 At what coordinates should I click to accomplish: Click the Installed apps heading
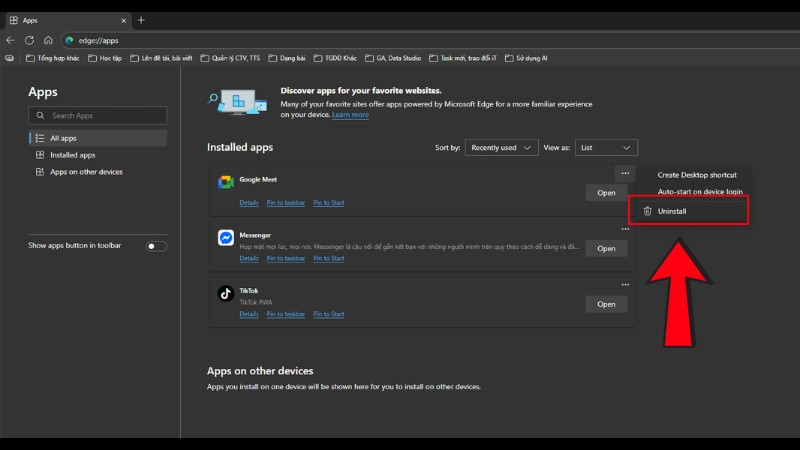point(240,147)
